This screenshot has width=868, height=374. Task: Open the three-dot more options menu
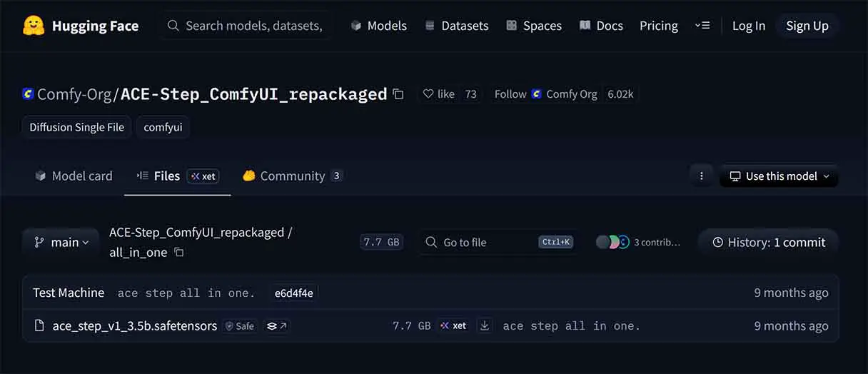[x=702, y=176]
